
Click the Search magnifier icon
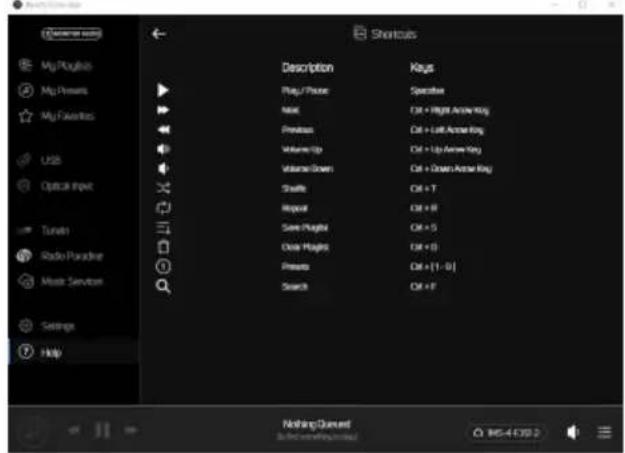click(163, 286)
